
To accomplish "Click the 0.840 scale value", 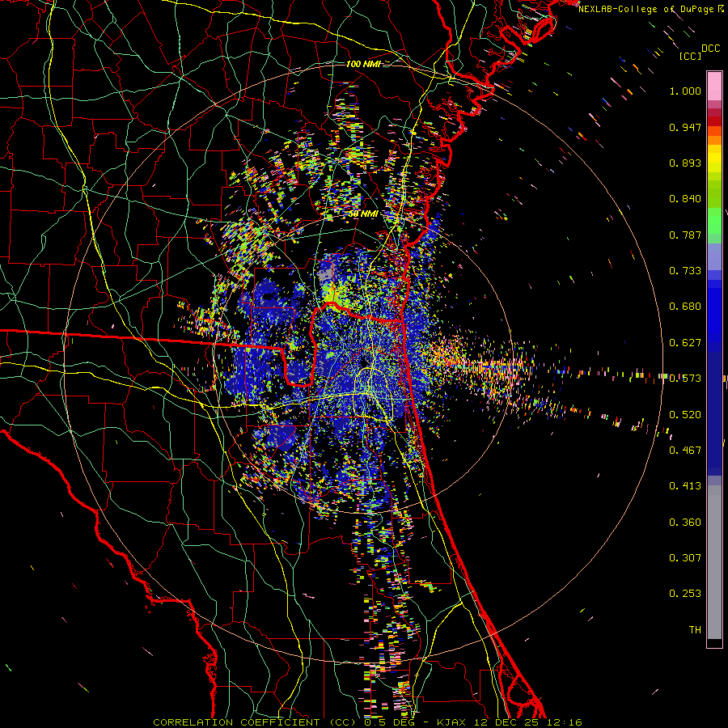I will coord(685,199).
